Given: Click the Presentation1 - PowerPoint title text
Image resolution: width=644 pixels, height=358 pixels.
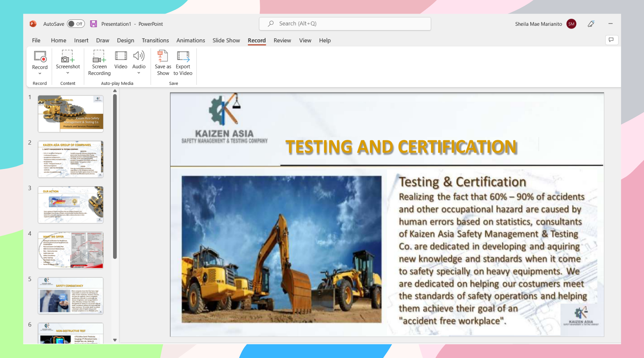Looking at the screenshot, I should point(132,24).
